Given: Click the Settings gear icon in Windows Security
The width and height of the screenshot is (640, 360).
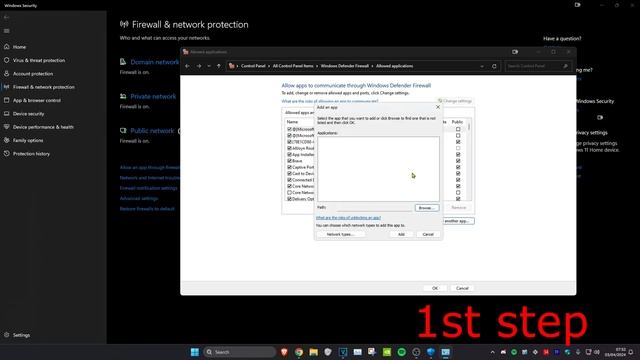Looking at the screenshot, I should click(x=7, y=335).
